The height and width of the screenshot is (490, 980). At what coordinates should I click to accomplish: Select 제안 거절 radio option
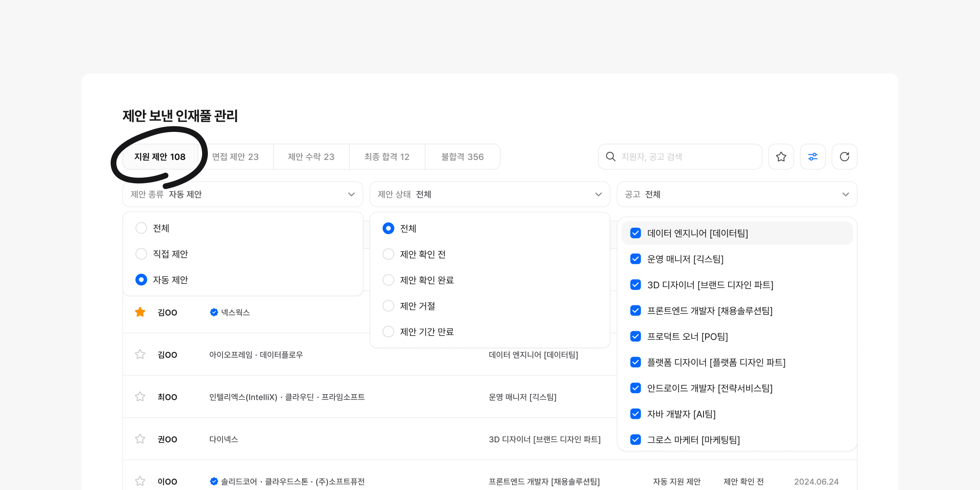click(388, 306)
